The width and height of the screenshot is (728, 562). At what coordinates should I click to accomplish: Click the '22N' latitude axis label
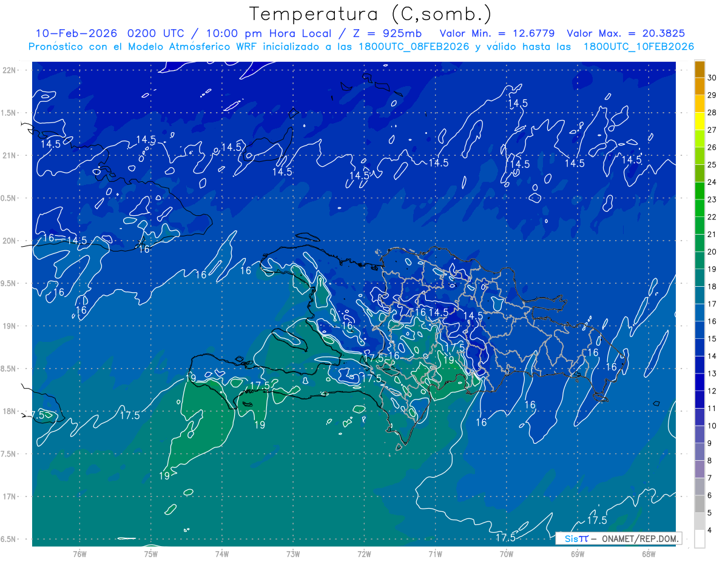click(x=9, y=70)
